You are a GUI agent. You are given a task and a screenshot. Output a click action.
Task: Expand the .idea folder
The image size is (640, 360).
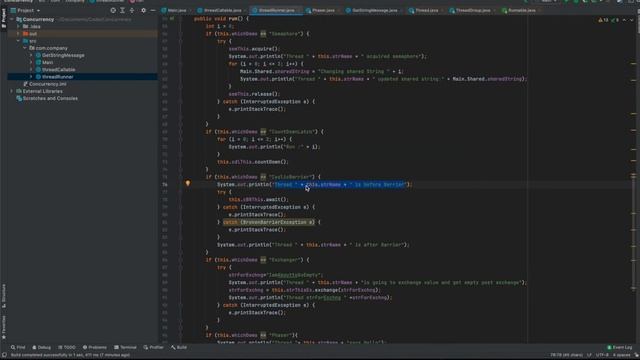[x=18, y=27]
